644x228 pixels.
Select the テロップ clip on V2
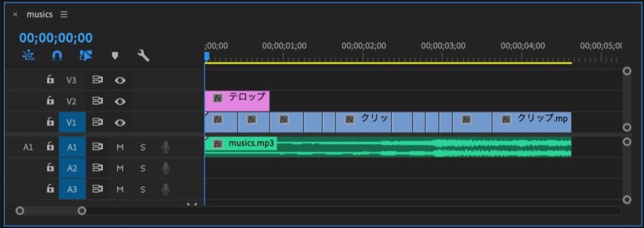pyautogui.click(x=237, y=101)
